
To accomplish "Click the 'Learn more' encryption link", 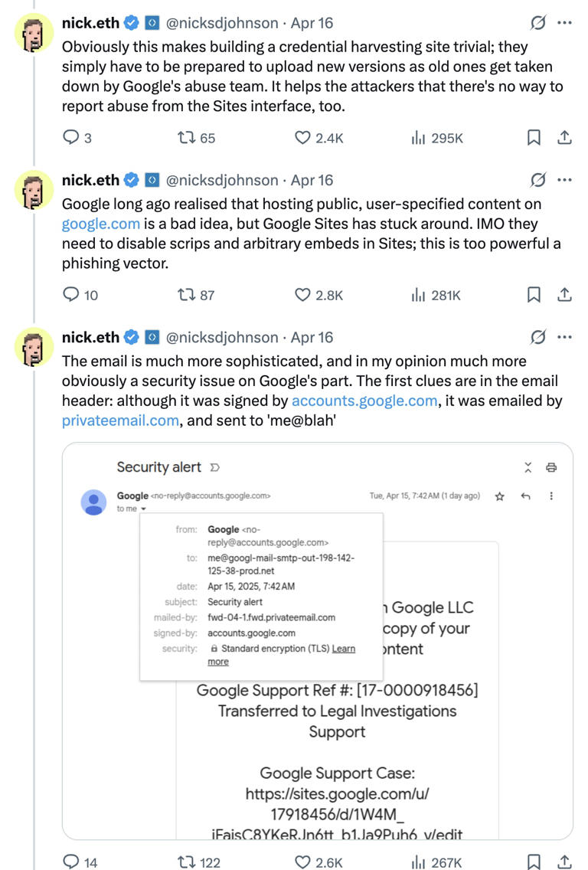I will coord(343,648).
